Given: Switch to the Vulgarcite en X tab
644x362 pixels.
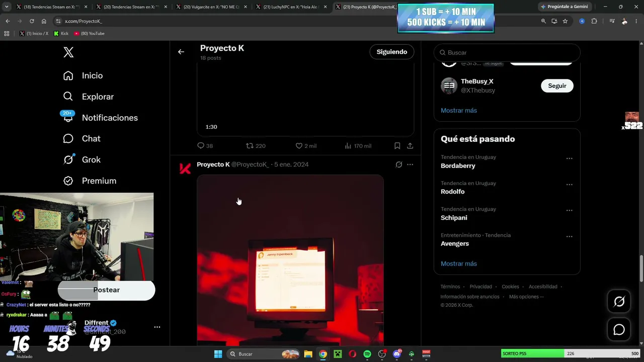Looking at the screenshot, I should point(211,7).
